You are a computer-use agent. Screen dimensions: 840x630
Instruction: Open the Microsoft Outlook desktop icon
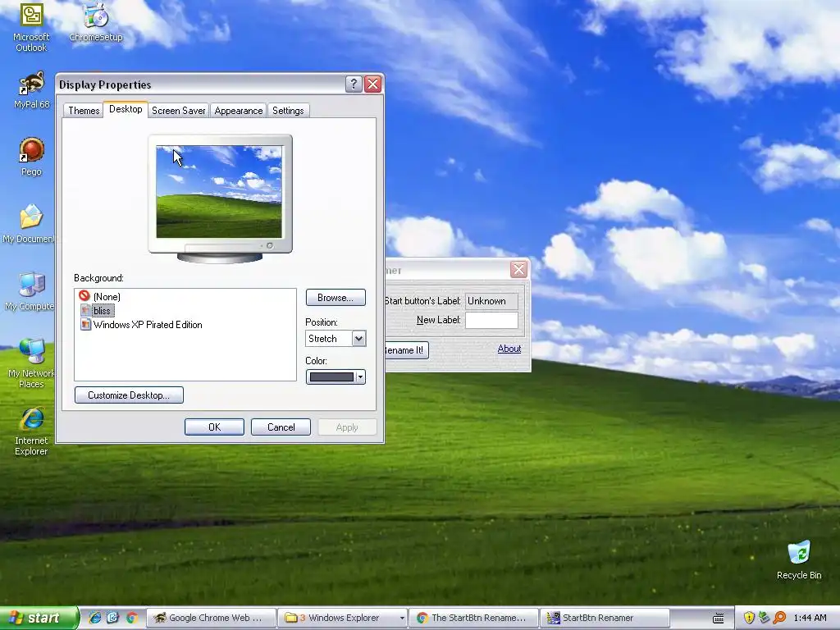[31, 27]
